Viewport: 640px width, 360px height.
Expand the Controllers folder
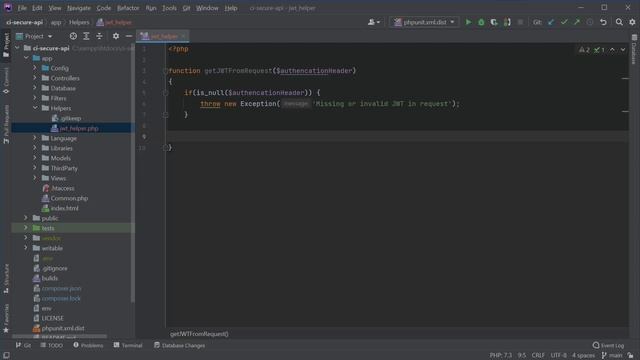tap(35, 78)
